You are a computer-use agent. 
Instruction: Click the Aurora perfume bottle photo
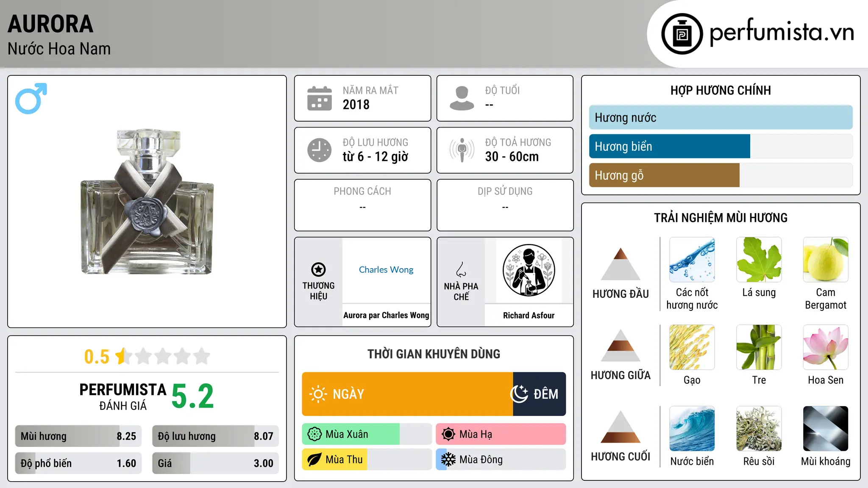point(147,202)
